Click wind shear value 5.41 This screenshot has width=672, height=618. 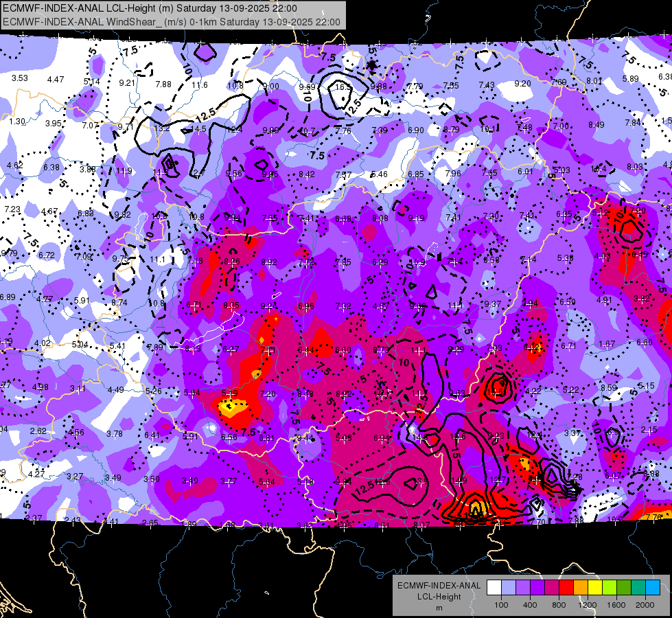tap(117, 345)
